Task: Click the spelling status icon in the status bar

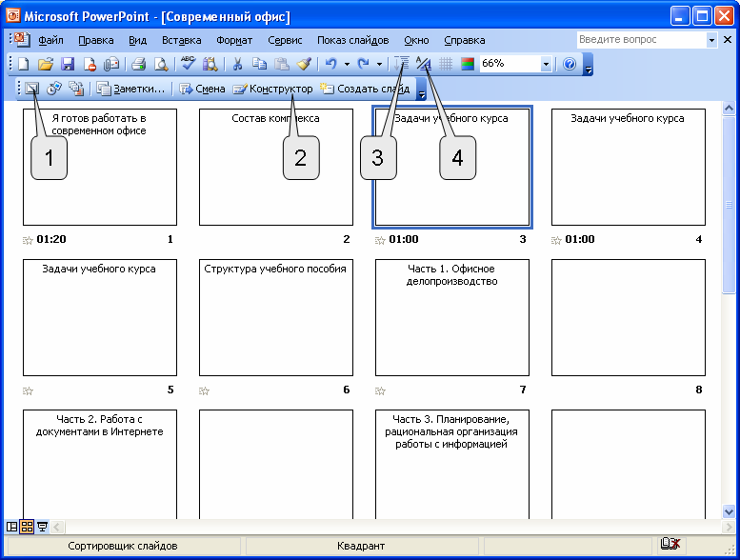Action: (670, 544)
